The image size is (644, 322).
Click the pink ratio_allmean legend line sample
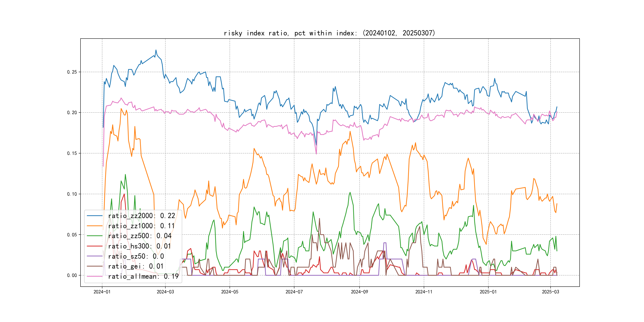click(94, 276)
